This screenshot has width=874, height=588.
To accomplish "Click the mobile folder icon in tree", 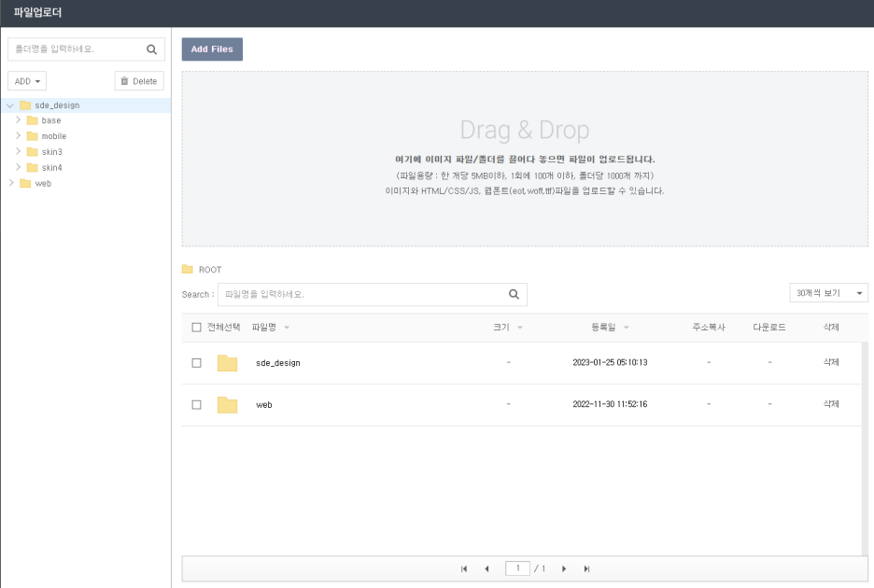I will pyautogui.click(x=33, y=136).
